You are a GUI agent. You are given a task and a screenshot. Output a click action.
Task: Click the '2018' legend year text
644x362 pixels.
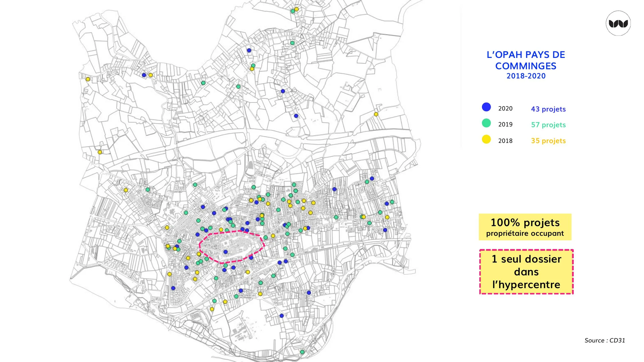click(x=505, y=141)
